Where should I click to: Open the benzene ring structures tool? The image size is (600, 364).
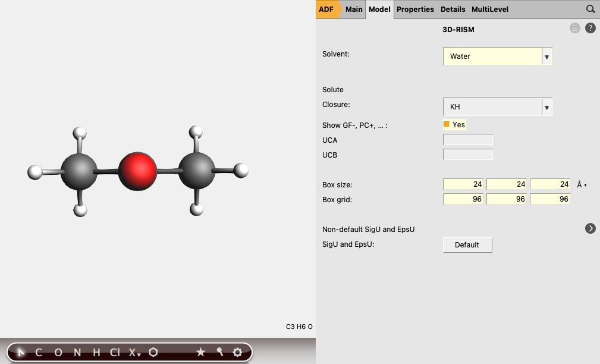point(153,352)
